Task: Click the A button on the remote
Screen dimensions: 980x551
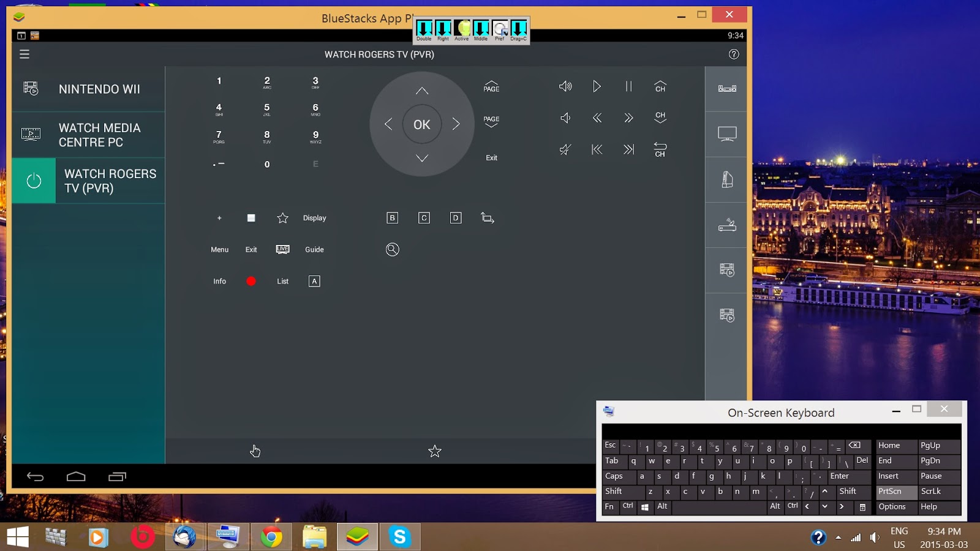Action: coord(314,282)
